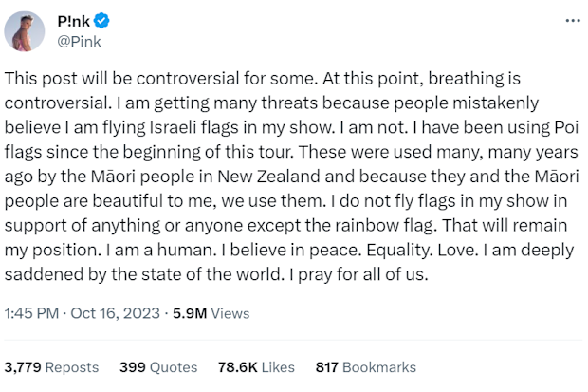Click the words "Israeli flags" in the tweet
588x392 pixels.
(x=193, y=128)
